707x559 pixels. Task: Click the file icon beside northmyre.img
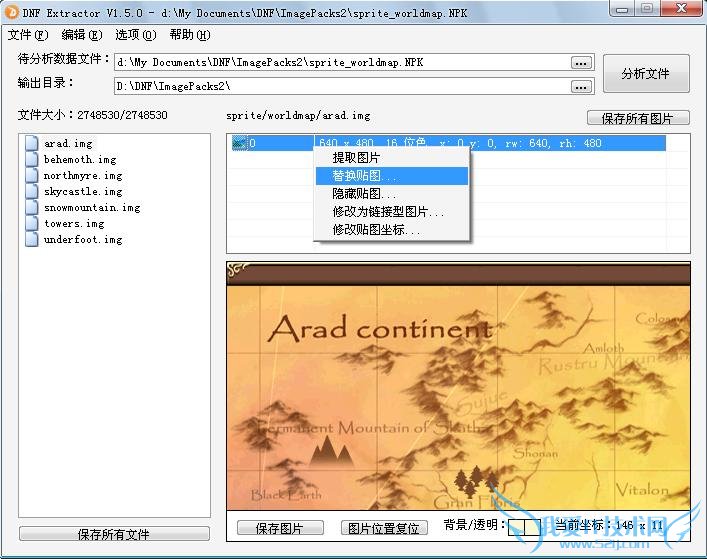32,175
